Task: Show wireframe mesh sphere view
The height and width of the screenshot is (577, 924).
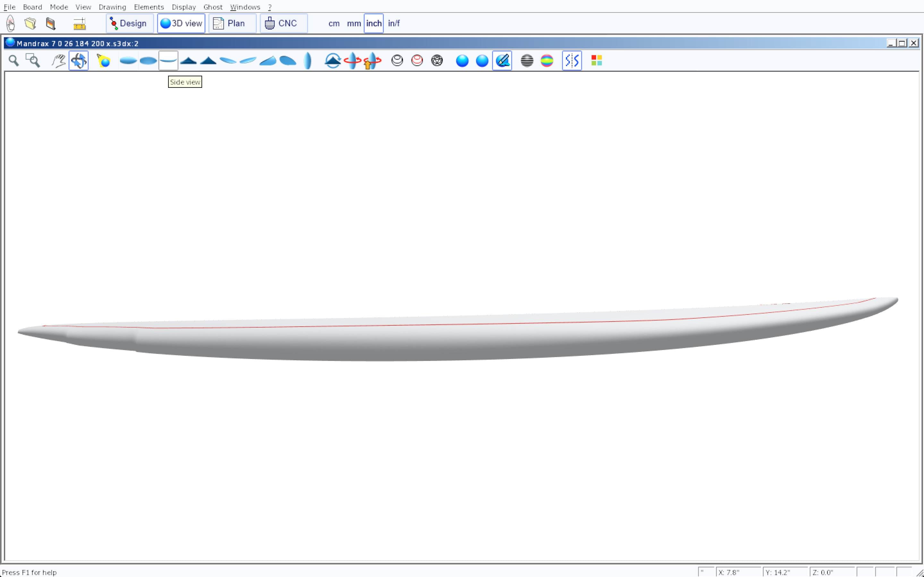Action: coord(437,61)
